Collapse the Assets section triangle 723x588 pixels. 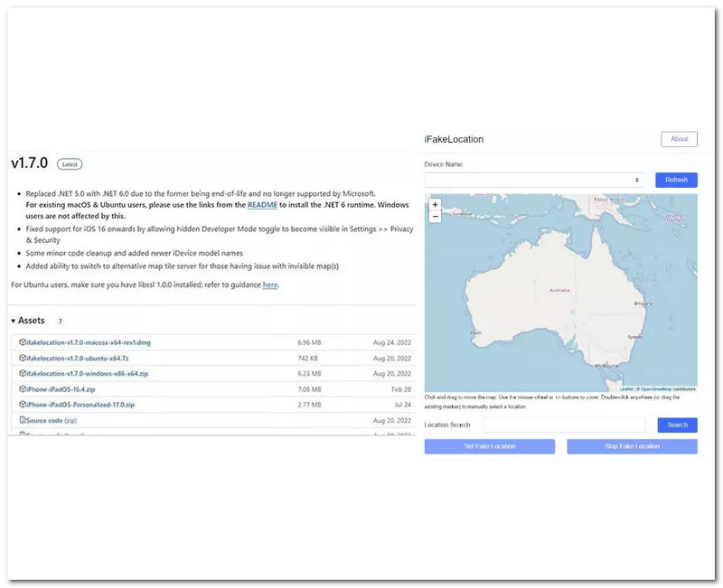[x=14, y=322]
